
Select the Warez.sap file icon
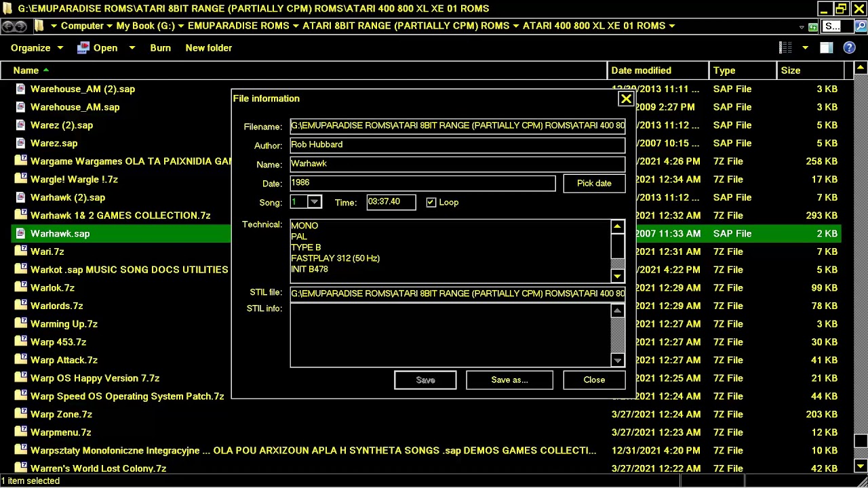click(20, 143)
